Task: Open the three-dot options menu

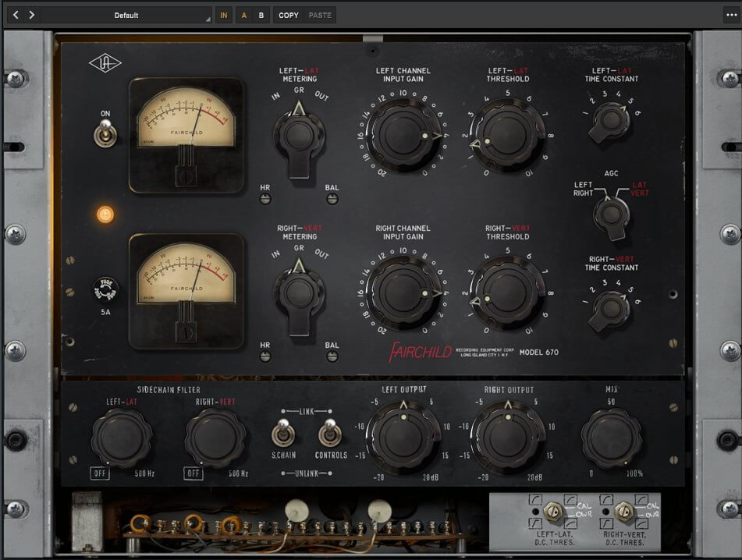Action: coord(732,15)
